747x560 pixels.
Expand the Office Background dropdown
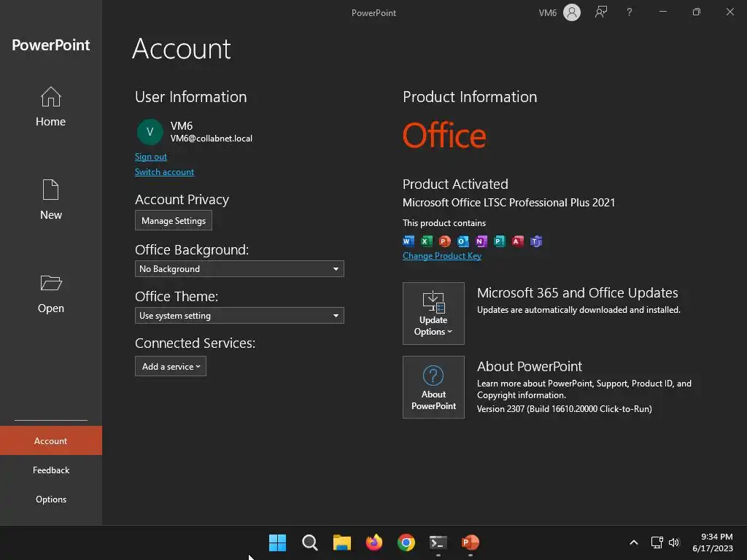coord(239,269)
